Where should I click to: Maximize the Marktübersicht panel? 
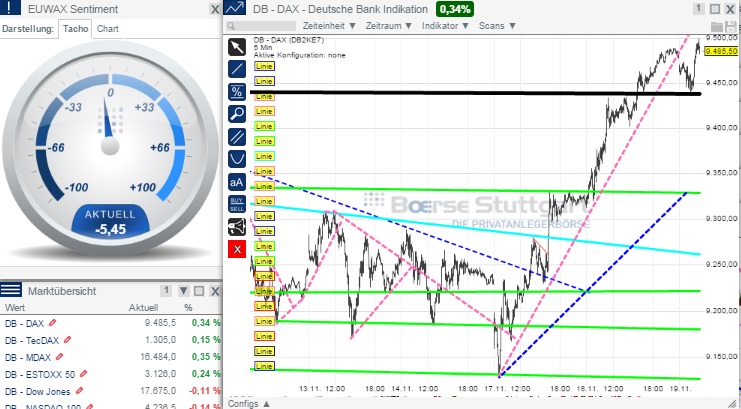pyautogui.click(x=199, y=291)
